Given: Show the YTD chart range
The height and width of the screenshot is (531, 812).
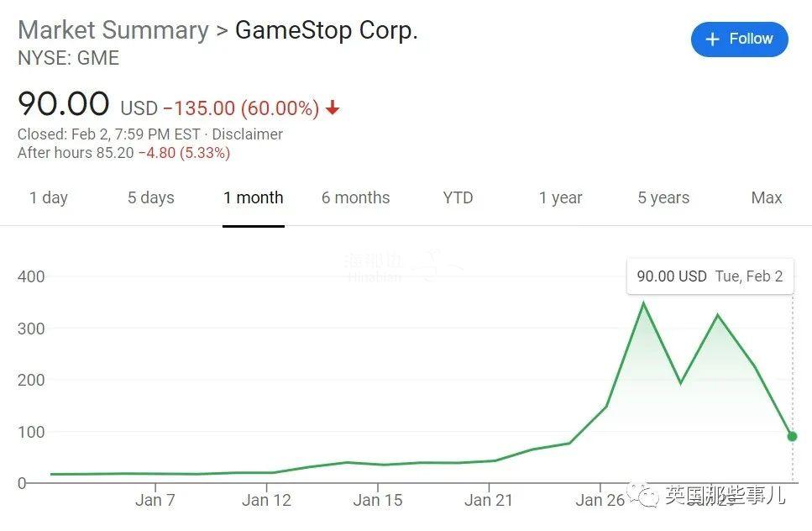Looking at the screenshot, I should [x=458, y=197].
